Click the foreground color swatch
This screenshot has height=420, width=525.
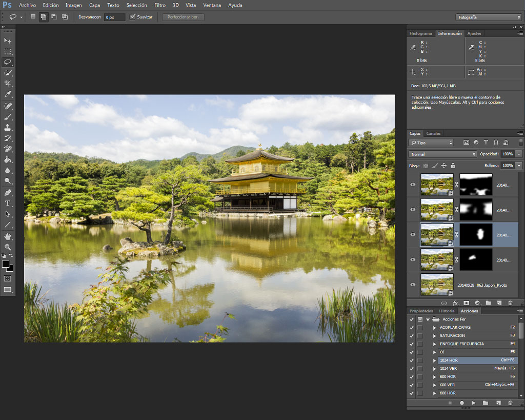point(5,264)
